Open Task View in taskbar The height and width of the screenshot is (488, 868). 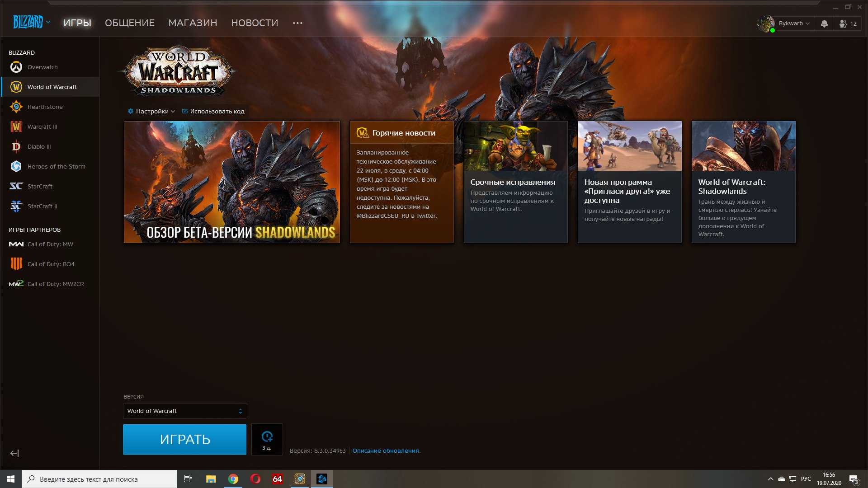pos(188,479)
